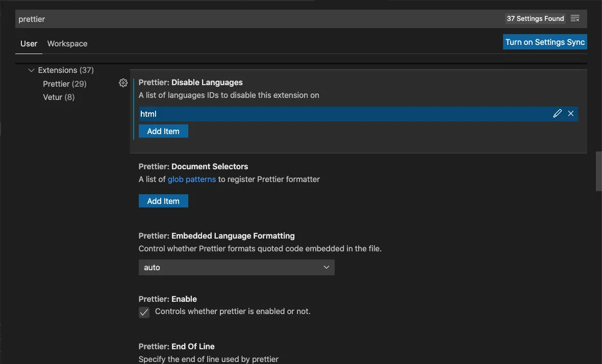Add Item under Document Selectors
Image resolution: width=602 pixels, height=364 pixels.
click(163, 201)
